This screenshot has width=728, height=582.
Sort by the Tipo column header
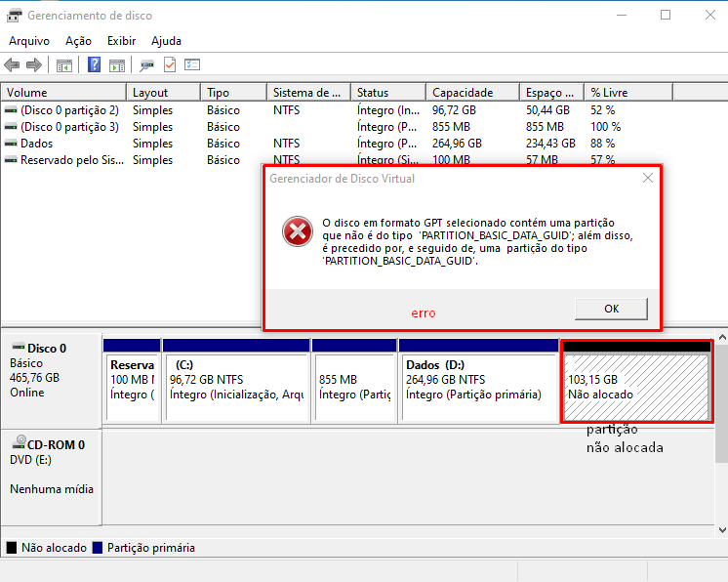pos(234,93)
